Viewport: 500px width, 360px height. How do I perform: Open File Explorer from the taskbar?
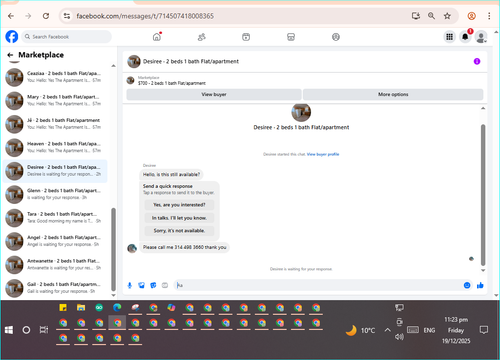[x=81, y=307]
